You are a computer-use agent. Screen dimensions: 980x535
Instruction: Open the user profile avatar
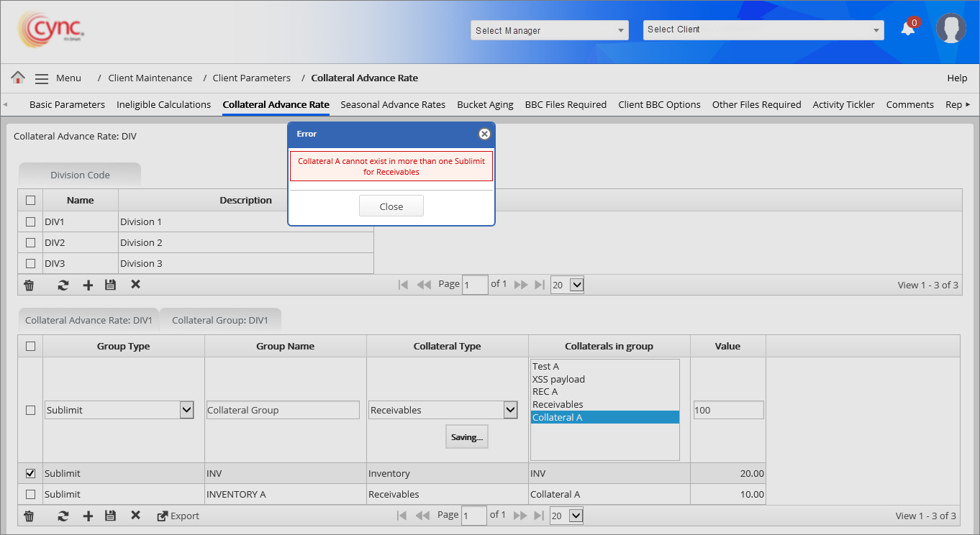coord(950,29)
